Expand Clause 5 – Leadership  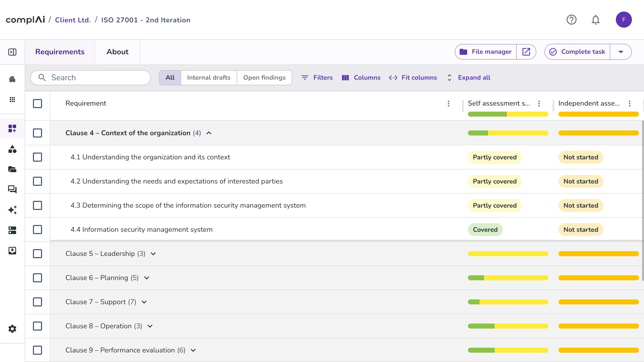(153, 254)
